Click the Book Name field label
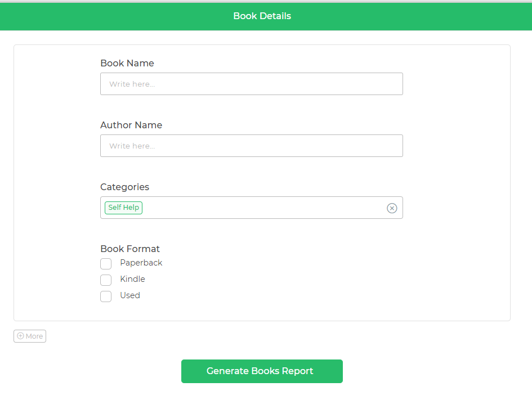The height and width of the screenshot is (409, 532). coord(127,63)
